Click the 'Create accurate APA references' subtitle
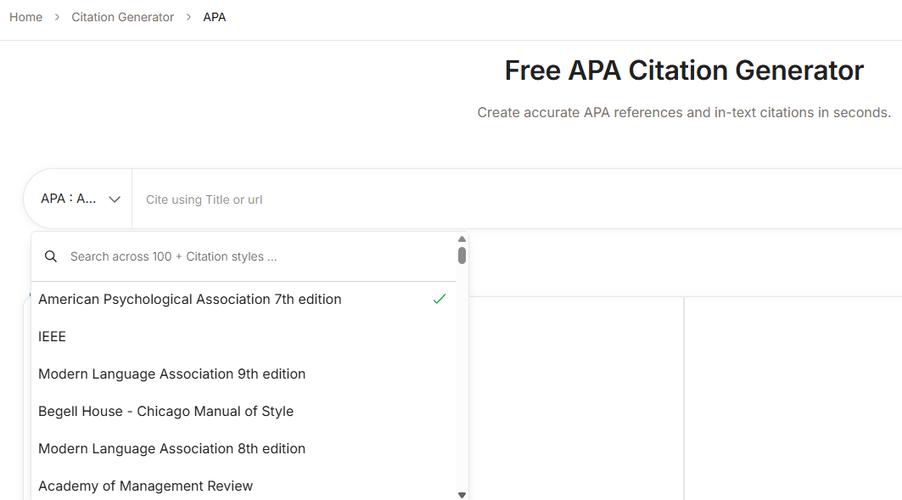The height and width of the screenshot is (500, 902). (x=684, y=113)
